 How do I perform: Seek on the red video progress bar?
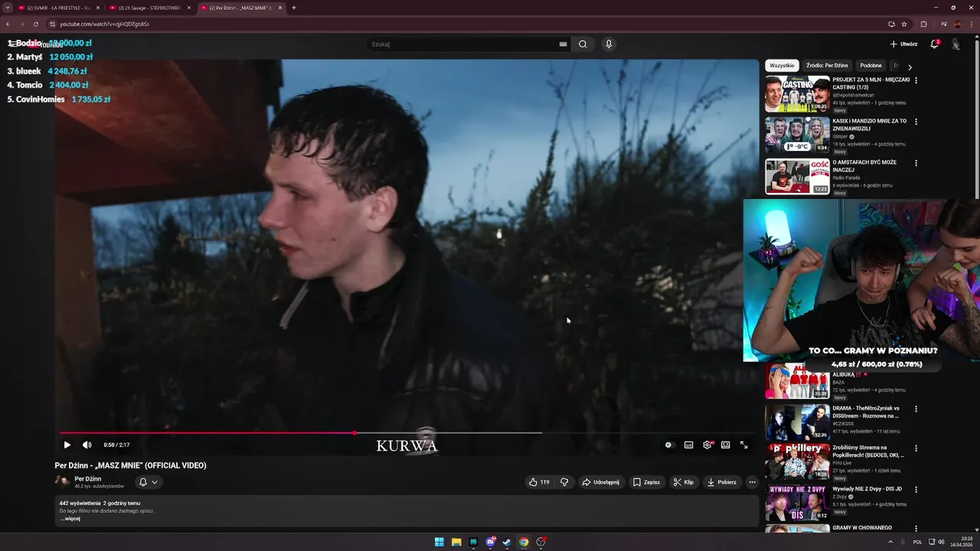[207, 433]
